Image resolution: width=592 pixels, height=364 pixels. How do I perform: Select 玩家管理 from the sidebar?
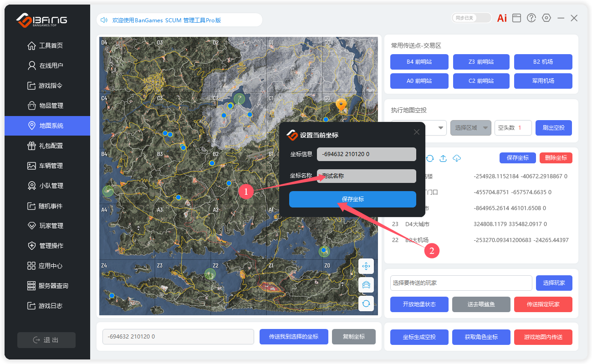pos(51,226)
